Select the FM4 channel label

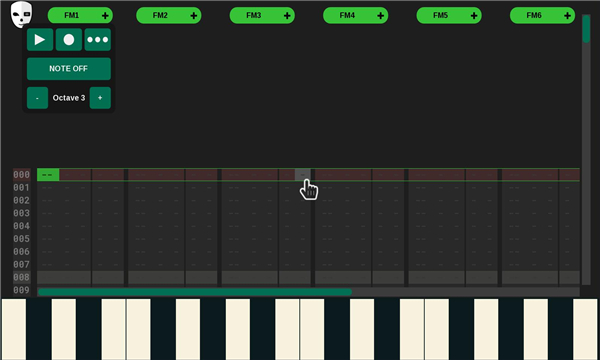(x=347, y=15)
